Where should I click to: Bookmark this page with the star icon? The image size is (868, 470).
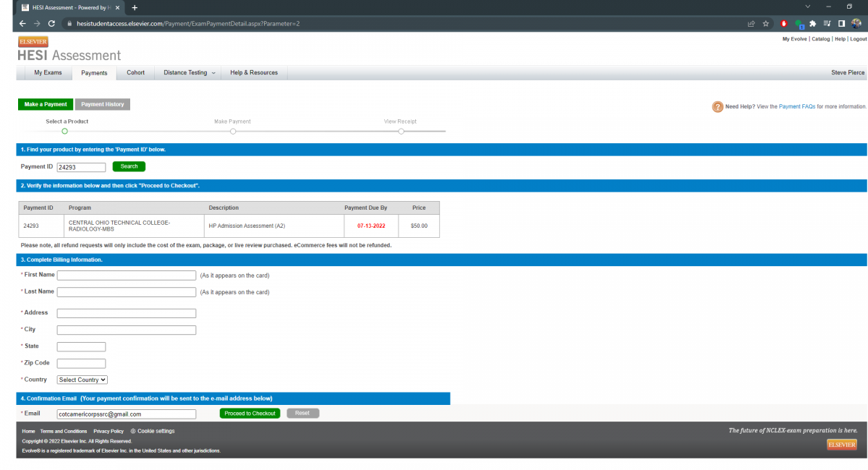coord(765,23)
